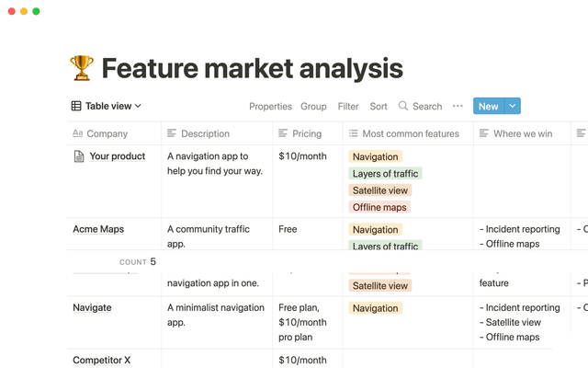Click the green Layers of traffic tag
The width and height of the screenshot is (588, 368).
(x=385, y=174)
